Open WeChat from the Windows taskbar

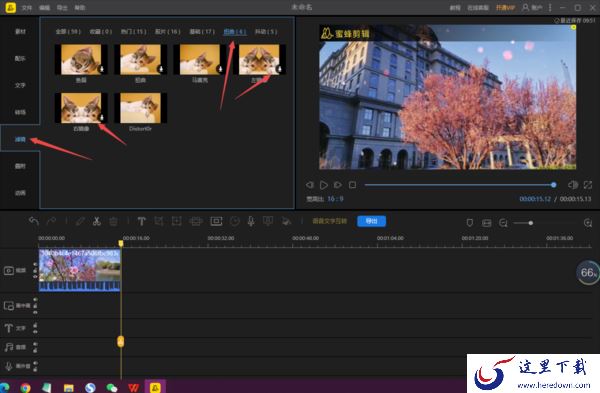click(112, 388)
